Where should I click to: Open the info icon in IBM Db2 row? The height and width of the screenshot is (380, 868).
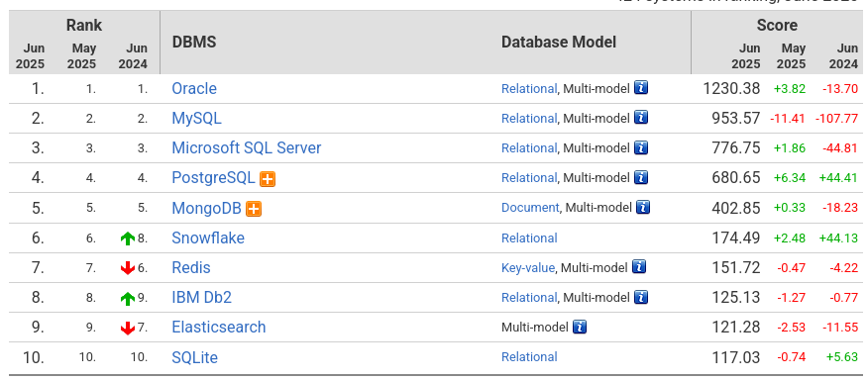tap(641, 297)
